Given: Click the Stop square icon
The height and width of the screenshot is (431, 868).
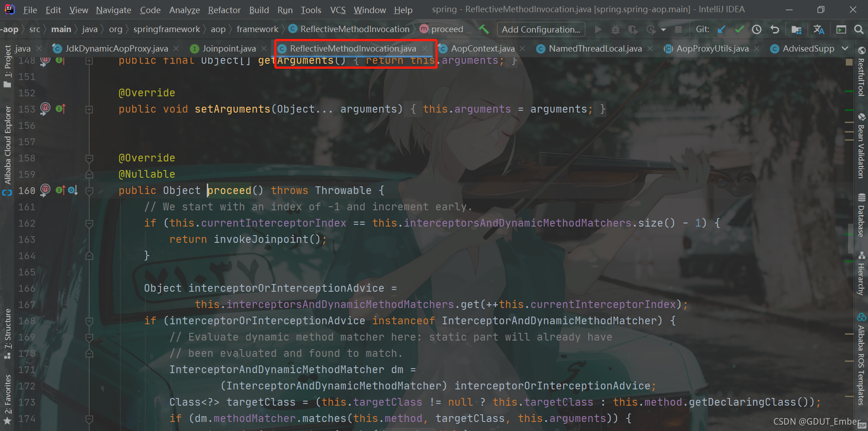Looking at the screenshot, I should click(678, 29).
